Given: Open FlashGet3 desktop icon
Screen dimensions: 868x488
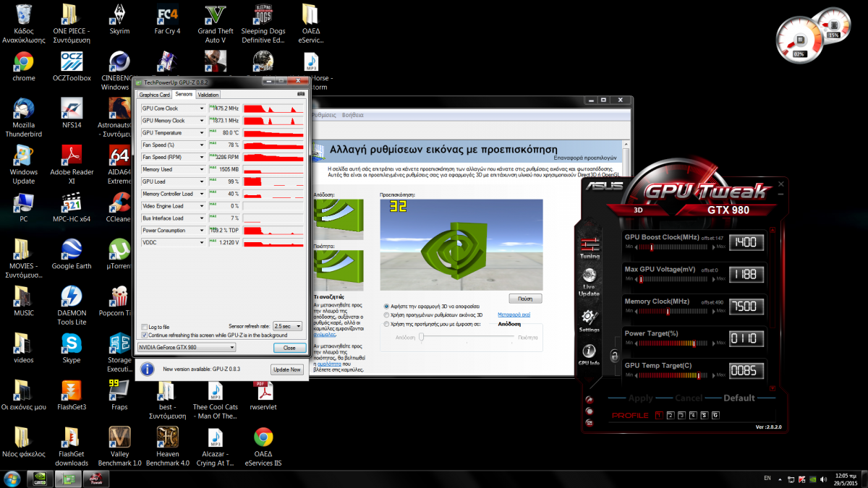Looking at the screenshot, I should [x=72, y=395].
